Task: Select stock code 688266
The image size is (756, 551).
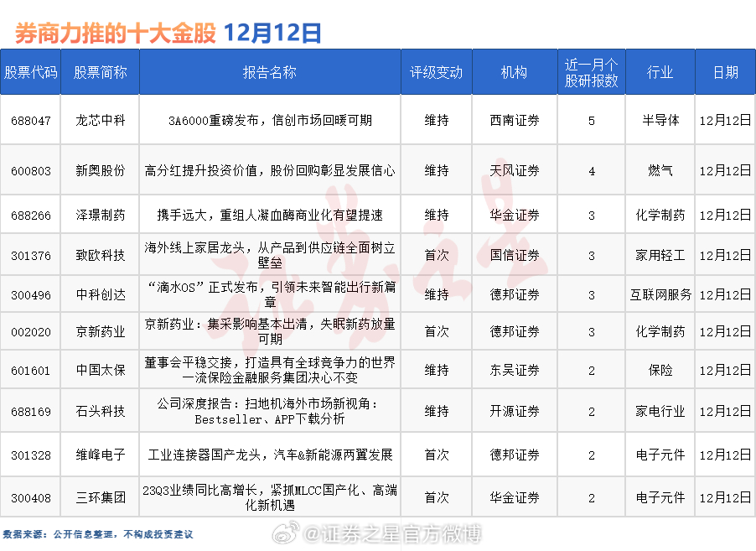Action: tap(31, 216)
